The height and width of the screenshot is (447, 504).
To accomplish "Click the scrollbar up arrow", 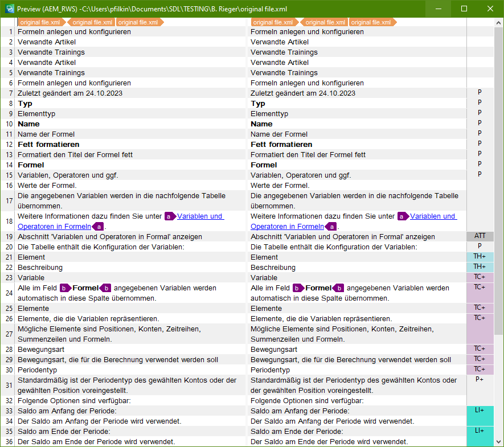I will coord(499,22).
